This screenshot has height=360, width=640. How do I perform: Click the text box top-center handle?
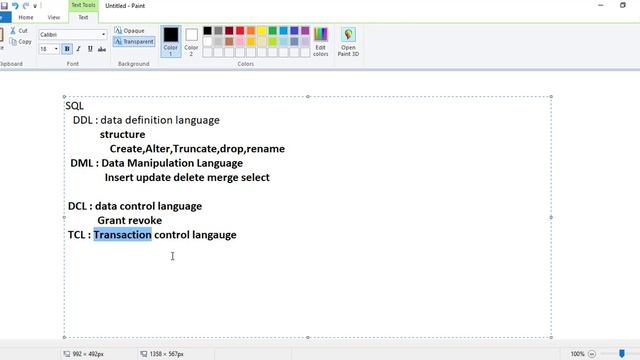(308, 97)
